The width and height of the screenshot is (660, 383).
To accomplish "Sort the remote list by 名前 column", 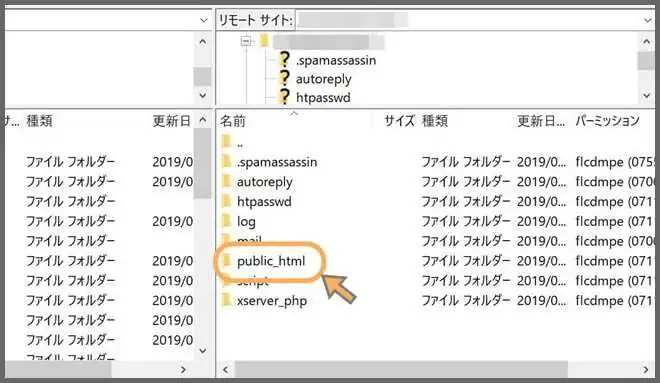I will tap(233, 121).
